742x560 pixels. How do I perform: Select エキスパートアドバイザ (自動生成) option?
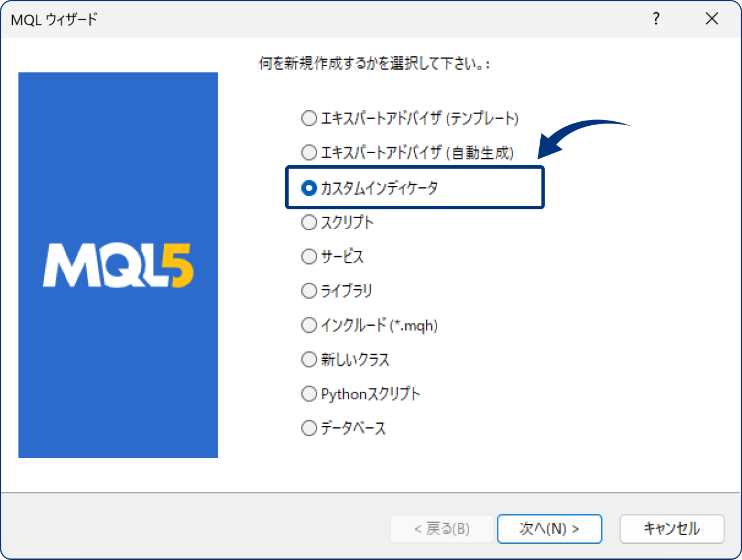pyautogui.click(x=309, y=152)
